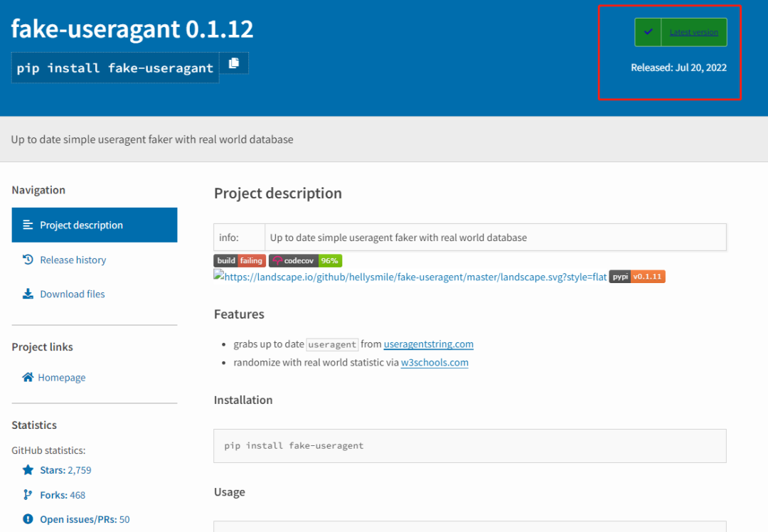The height and width of the screenshot is (532, 768).
Task: Copy the pip install command to clipboard
Action: pyautogui.click(x=234, y=63)
